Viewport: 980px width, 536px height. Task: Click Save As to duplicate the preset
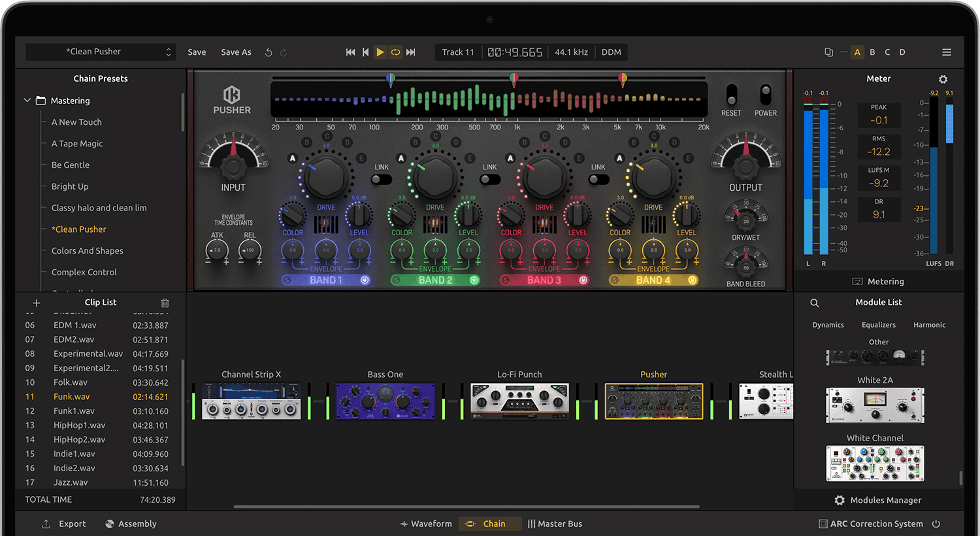point(236,52)
